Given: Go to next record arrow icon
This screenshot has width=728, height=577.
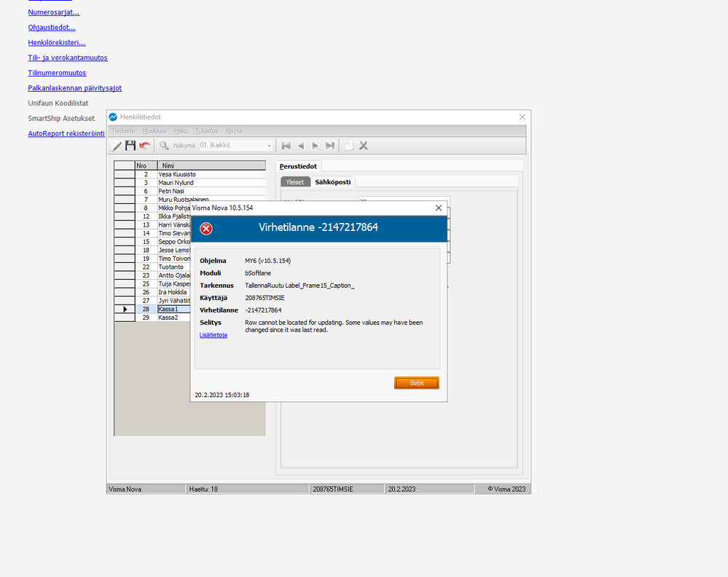Looking at the screenshot, I should (316, 146).
